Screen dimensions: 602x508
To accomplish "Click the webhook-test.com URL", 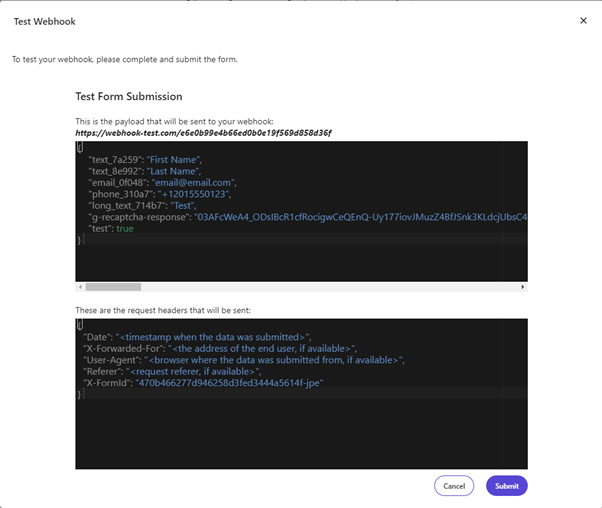I will (204, 132).
